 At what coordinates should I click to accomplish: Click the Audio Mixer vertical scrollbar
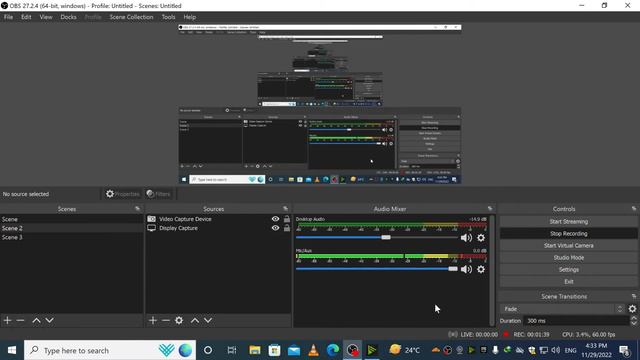(492, 270)
